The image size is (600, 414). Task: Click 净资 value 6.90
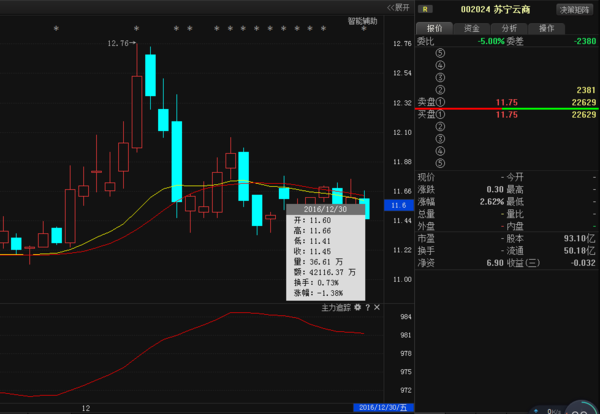click(495, 263)
